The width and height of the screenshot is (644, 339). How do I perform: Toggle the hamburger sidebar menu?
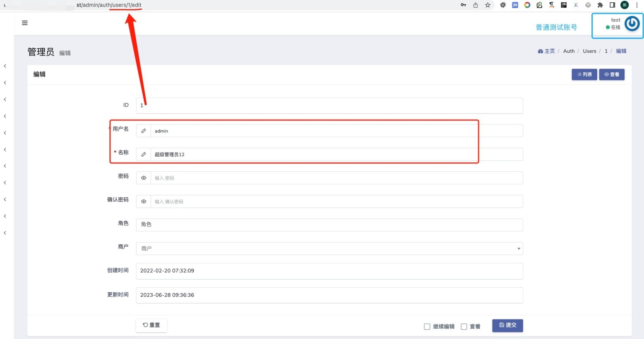pyautogui.click(x=25, y=23)
